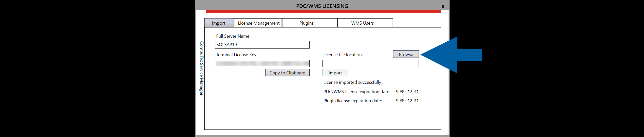
Task: Click the 'PDC/WMS license expiration date:' label
Action: (357, 92)
